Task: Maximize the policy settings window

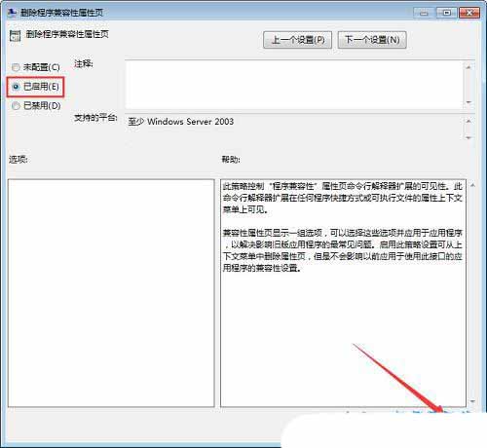Action: pos(447,13)
